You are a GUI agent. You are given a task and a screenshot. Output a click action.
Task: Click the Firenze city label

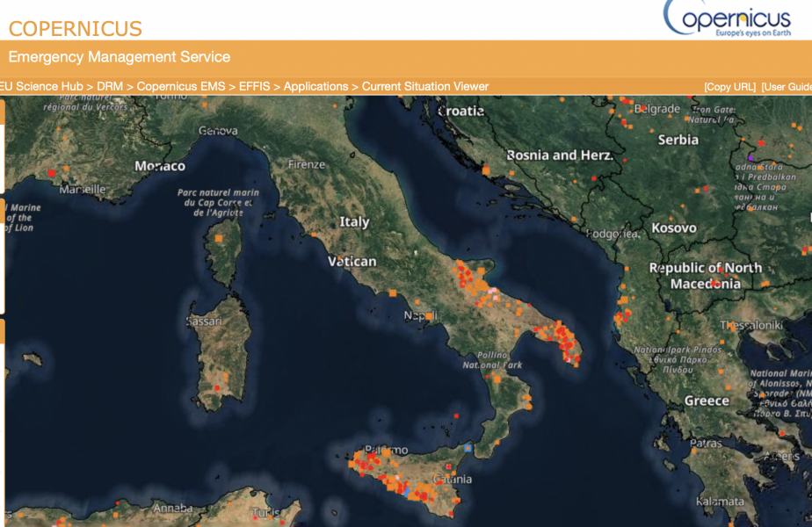(307, 164)
